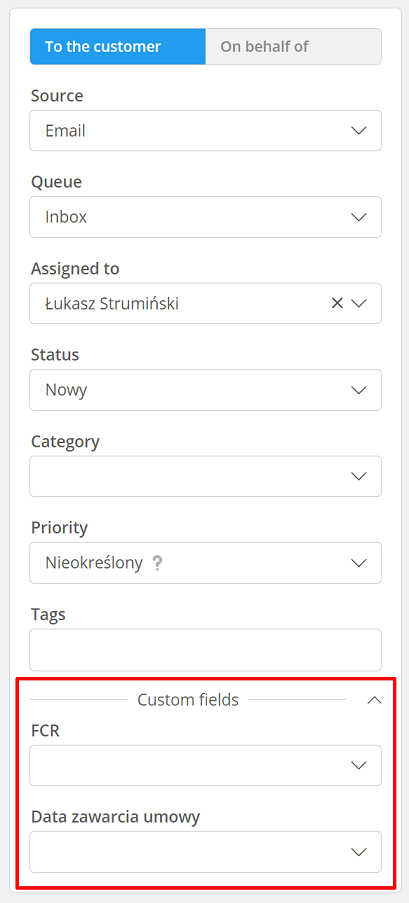
Task: Click the Nowy value in Status field
Action: (x=66, y=390)
